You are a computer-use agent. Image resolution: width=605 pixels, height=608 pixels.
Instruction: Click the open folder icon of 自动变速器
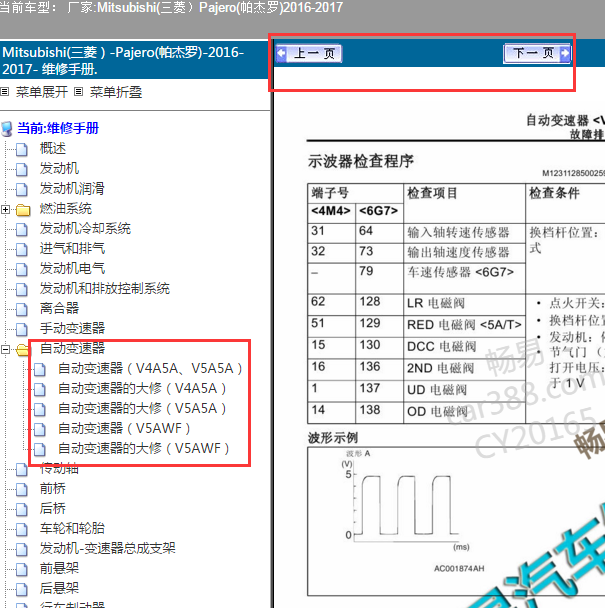[22, 349]
